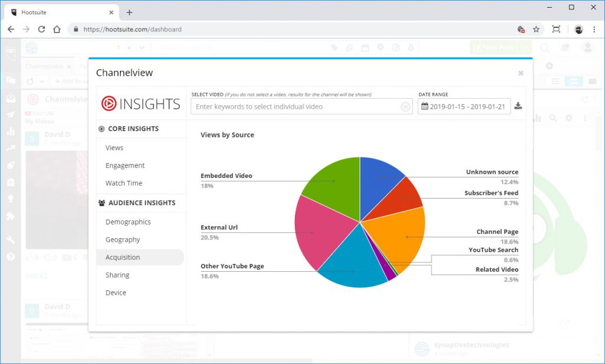Click the YouTube Search label

click(493, 250)
